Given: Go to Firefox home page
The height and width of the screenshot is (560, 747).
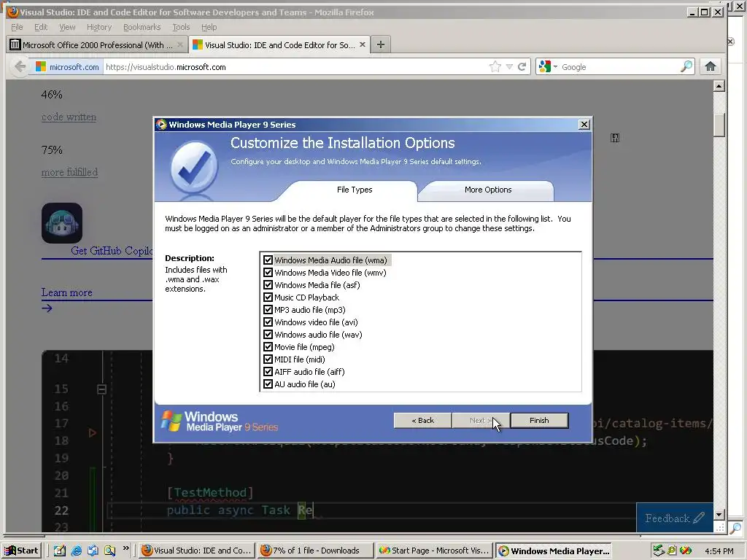Looking at the screenshot, I should (711, 66).
